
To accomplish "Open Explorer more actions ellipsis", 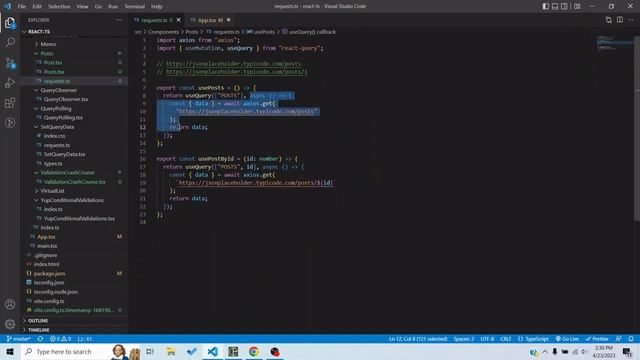I will point(118,20).
